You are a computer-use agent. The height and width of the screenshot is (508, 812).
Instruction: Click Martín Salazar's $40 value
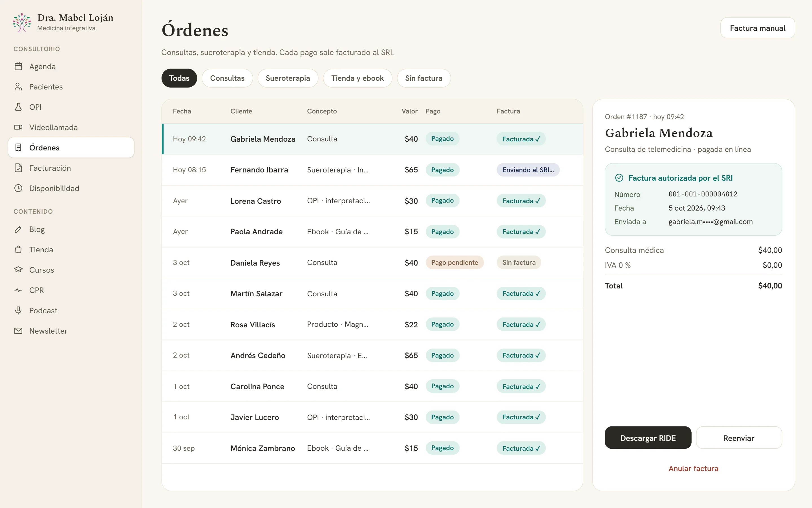point(411,294)
